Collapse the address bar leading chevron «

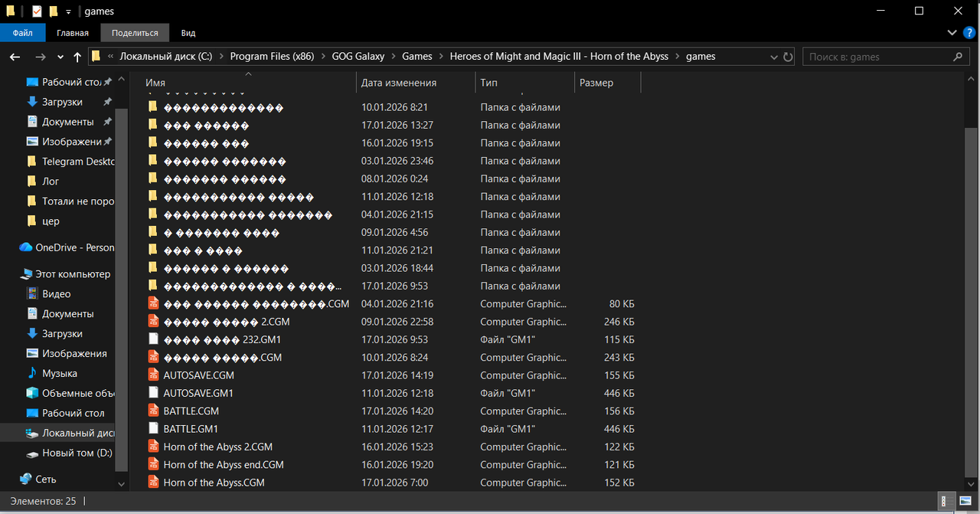coord(112,57)
